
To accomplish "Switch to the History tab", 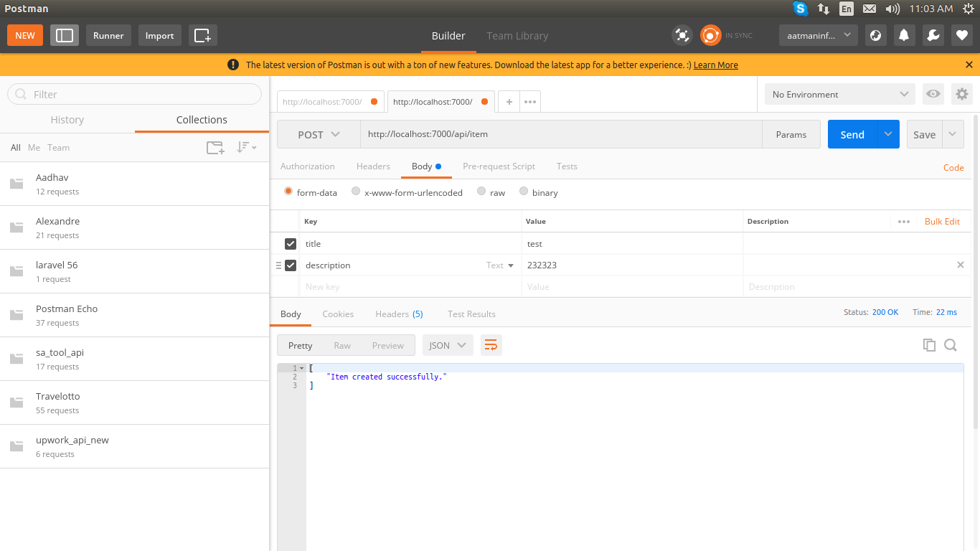I will click(67, 120).
